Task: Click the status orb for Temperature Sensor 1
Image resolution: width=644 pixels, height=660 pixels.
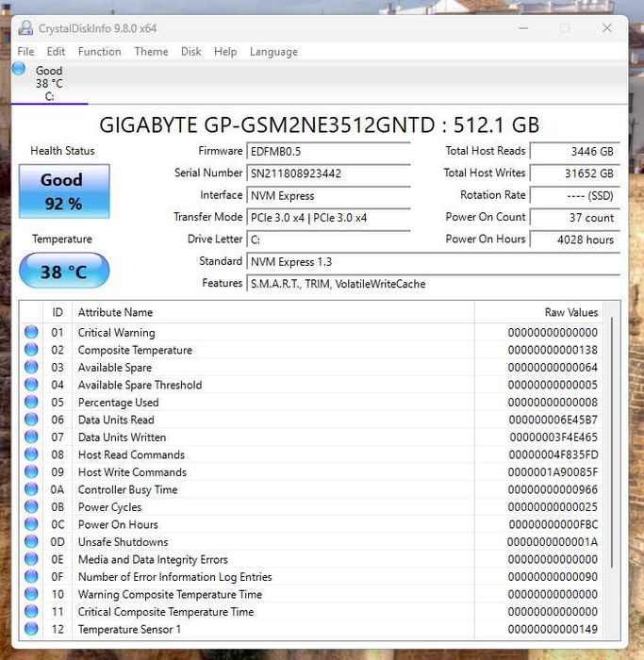Action: [31, 629]
